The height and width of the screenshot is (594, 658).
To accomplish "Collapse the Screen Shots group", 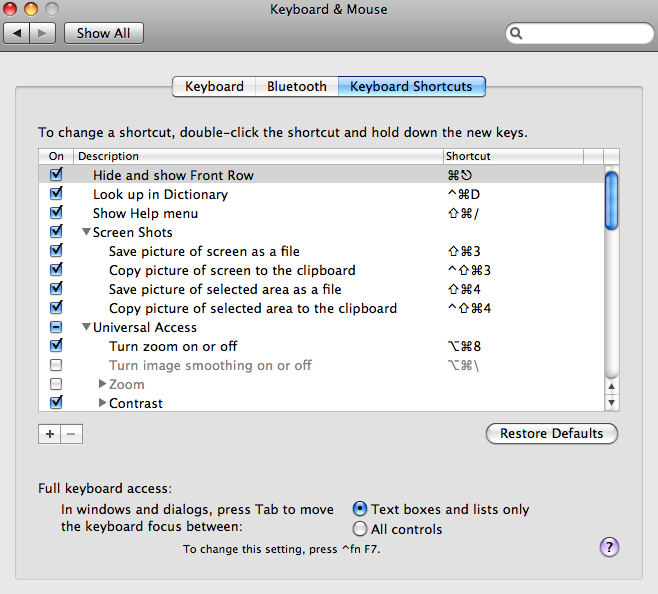I will click(86, 232).
